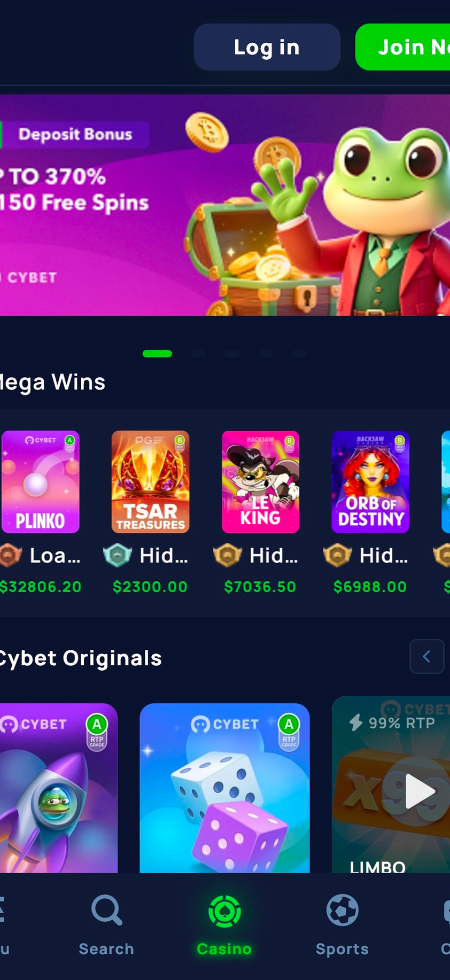Viewport: 450px width, 980px height.
Task: Click the gold rank badge under Le King
Action: pos(228,556)
